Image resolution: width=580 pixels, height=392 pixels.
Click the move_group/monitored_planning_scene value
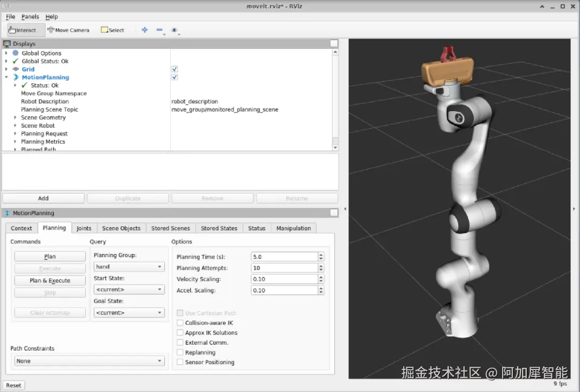[x=225, y=110]
